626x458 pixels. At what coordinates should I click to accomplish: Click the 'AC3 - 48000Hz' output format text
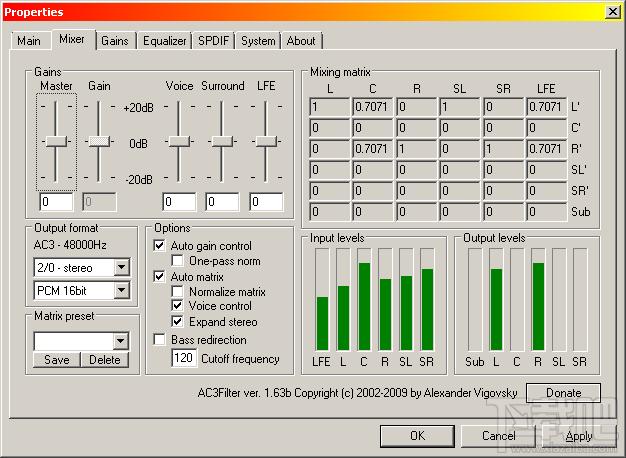coord(70,244)
